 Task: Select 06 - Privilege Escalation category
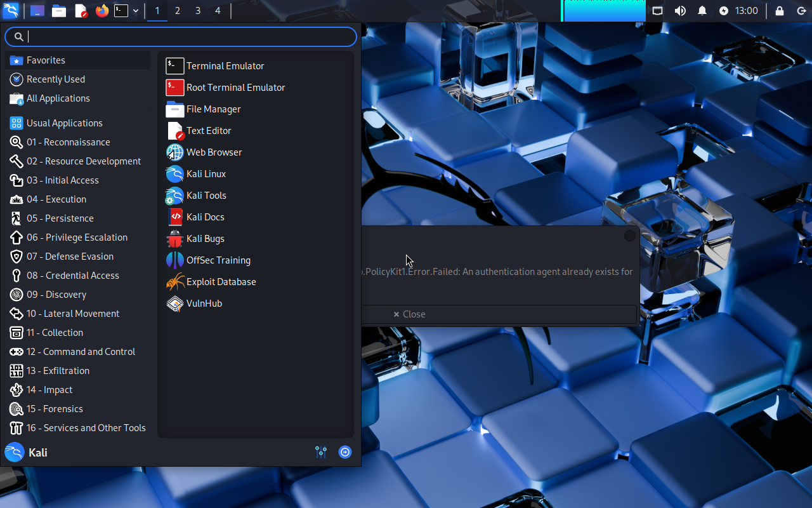click(77, 237)
